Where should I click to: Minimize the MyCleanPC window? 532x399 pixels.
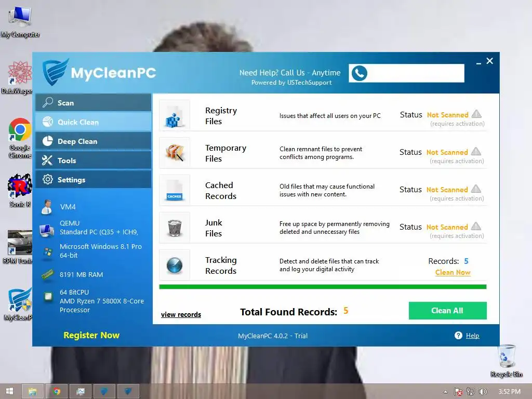(x=478, y=62)
